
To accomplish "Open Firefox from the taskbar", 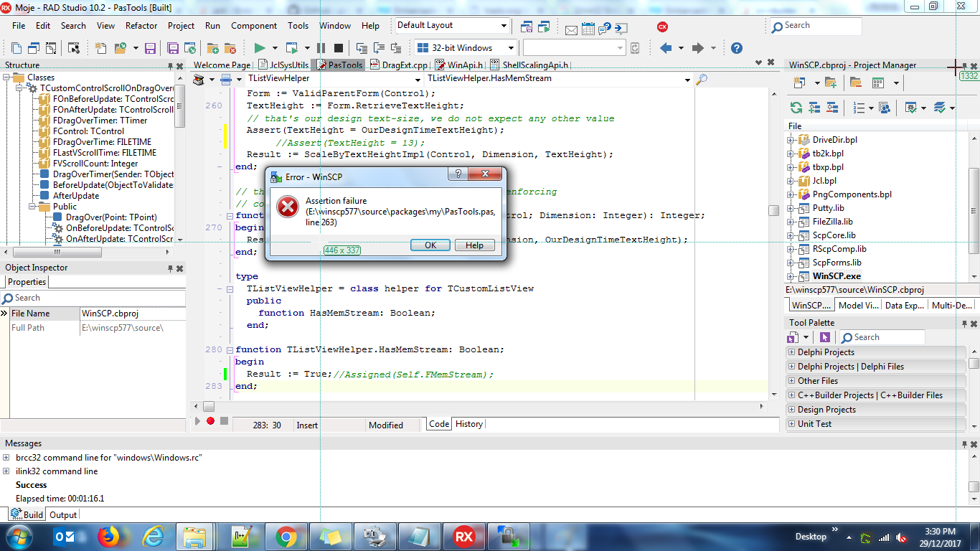I will coord(108,537).
